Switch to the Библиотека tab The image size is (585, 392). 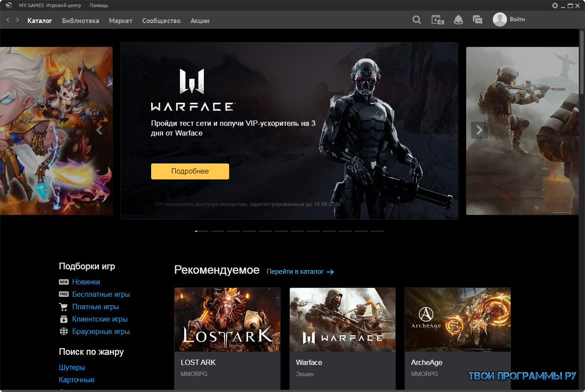point(81,20)
